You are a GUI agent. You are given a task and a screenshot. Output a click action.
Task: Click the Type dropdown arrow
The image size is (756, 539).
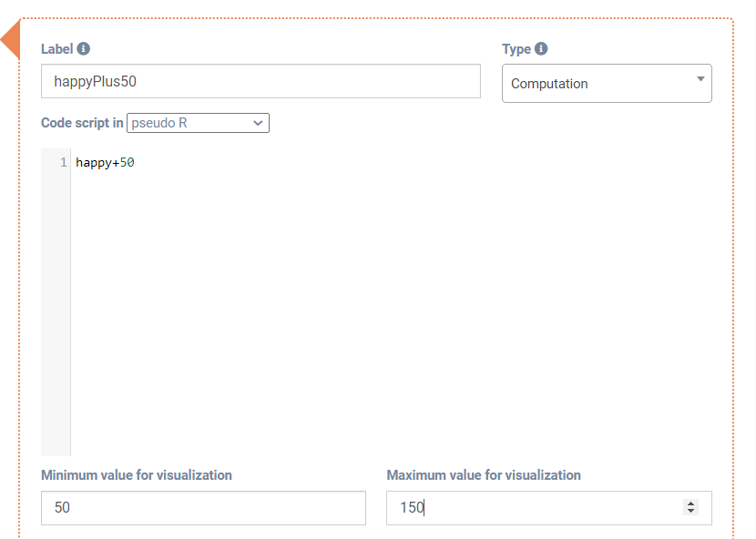coord(700,79)
